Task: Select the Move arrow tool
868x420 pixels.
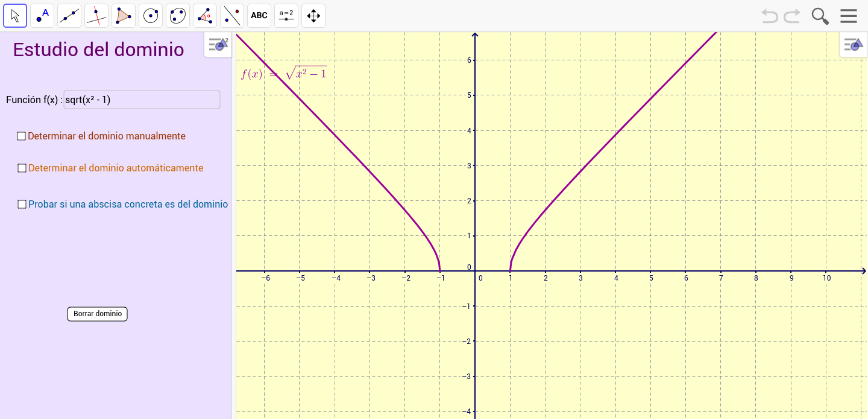Action: point(15,16)
